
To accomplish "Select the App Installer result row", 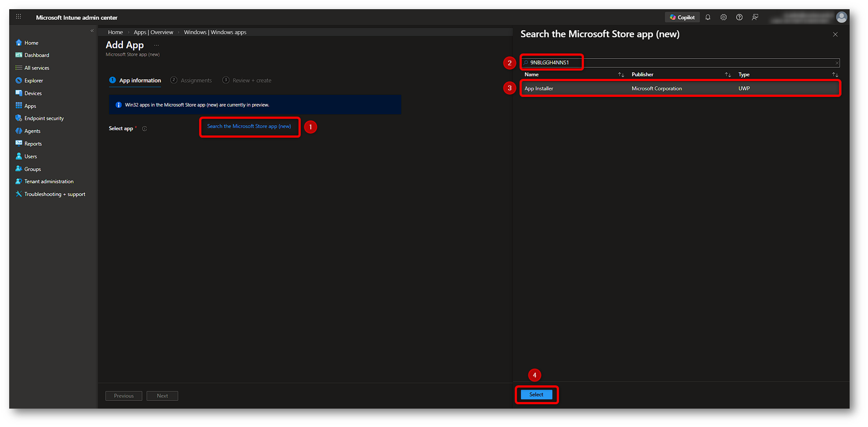I will click(680, 88).
